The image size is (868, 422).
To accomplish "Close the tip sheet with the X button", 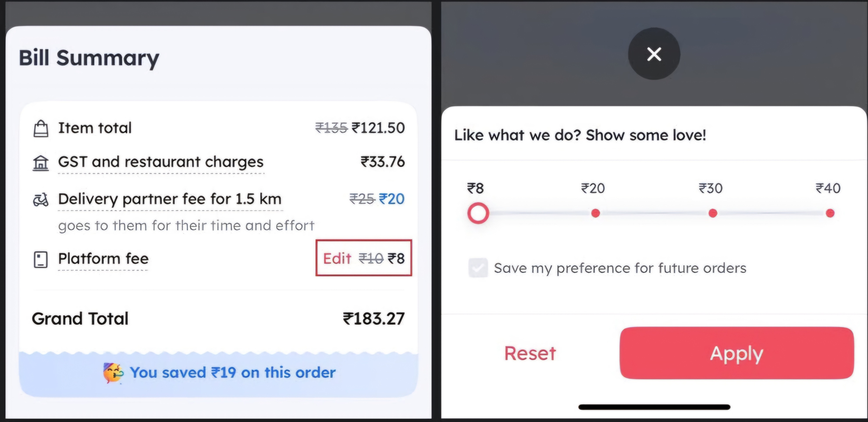I will coord(654,54).
